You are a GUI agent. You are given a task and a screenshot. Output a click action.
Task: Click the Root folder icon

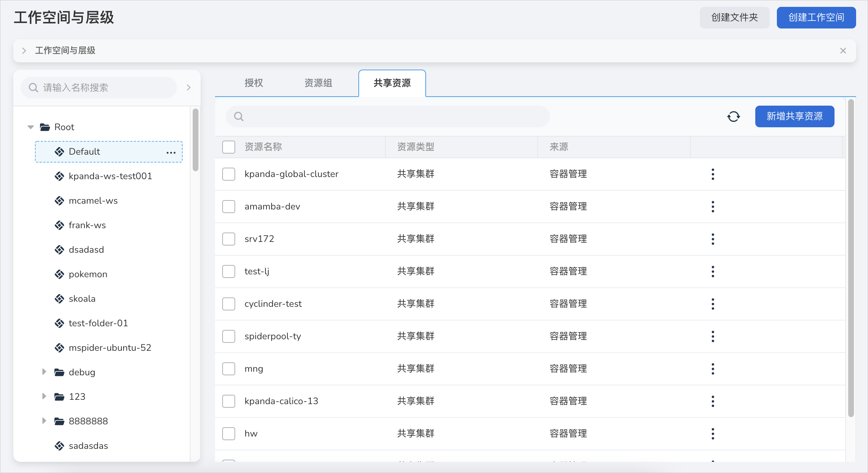[45, 127]
